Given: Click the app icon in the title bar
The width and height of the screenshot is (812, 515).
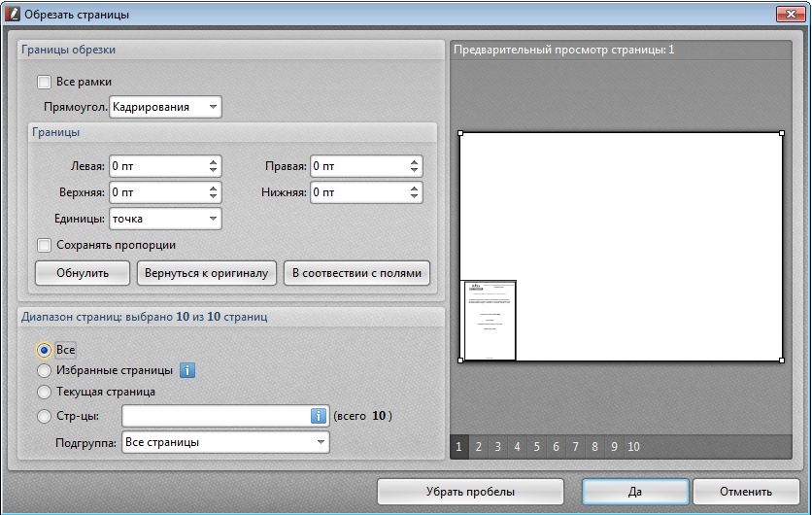Looking at the screenshot, I should [x=13, y=14].
